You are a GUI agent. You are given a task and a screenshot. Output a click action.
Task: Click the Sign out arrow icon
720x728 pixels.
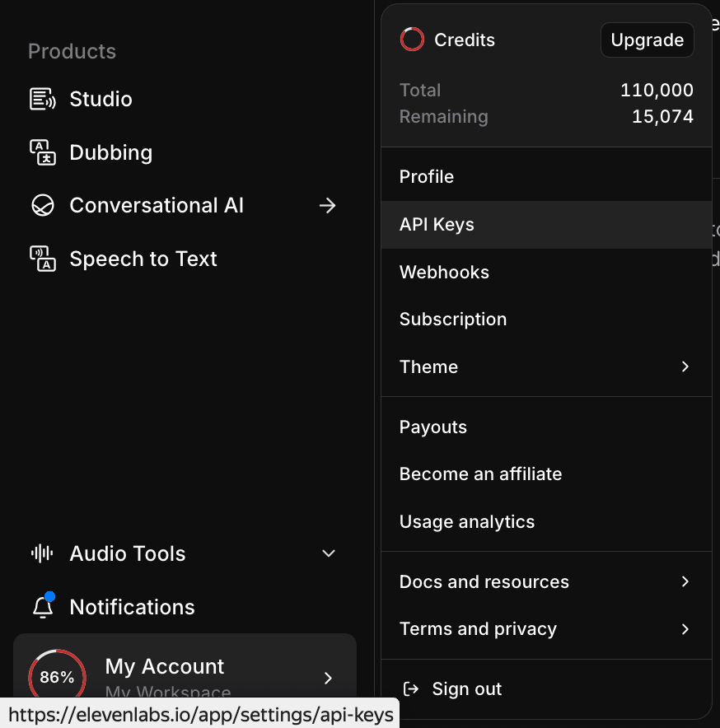(x=409, y=689)
